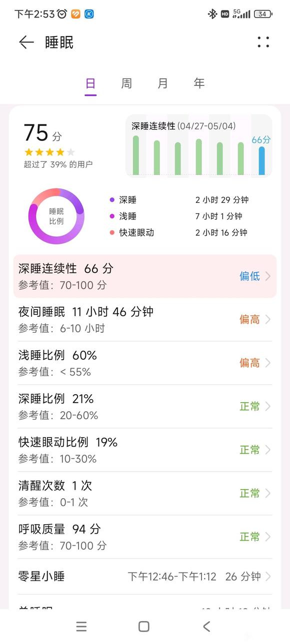Tap the magenta 浅睡 legend dot
This screenshot has height=644, width=290.
tap(112, 216)
